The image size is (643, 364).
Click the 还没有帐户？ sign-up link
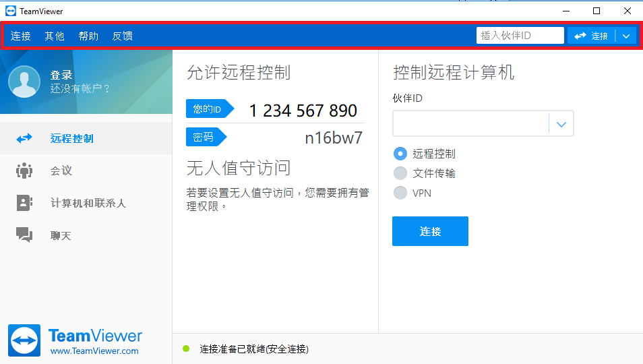tap(80, 88)
